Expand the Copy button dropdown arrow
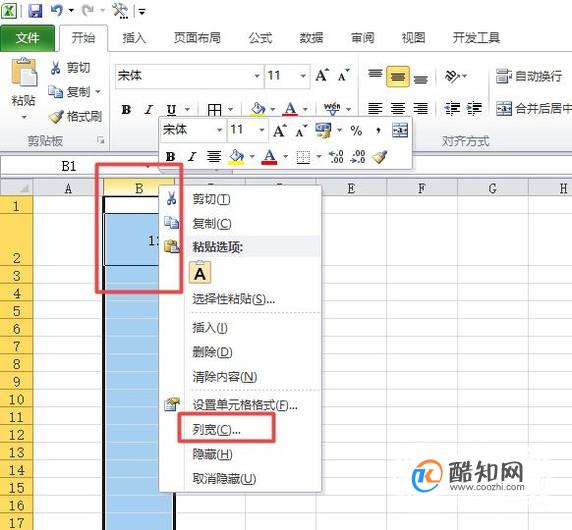Viewport: 572px width, 530px height. [x=98, y=92]
